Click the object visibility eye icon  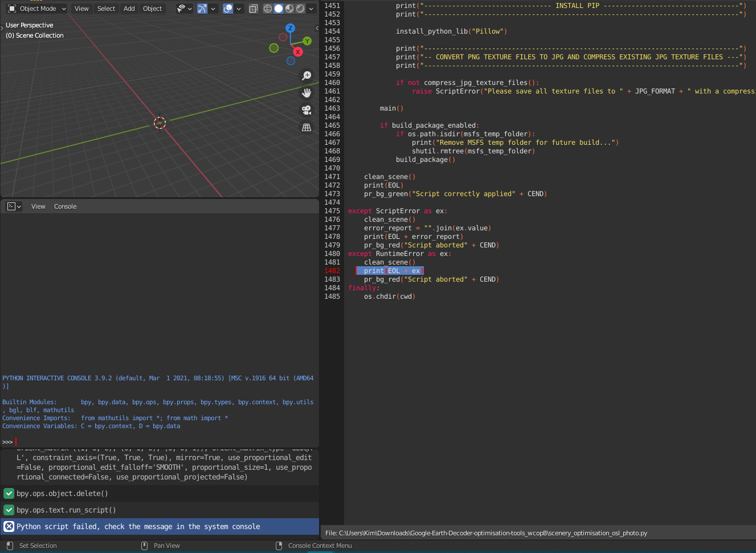(x=181, y=9)
